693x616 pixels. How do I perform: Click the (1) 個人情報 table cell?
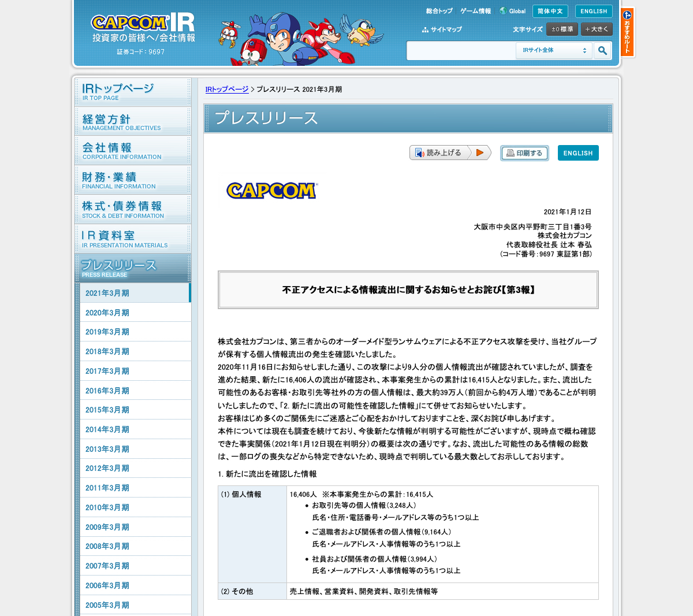[252, 534]
